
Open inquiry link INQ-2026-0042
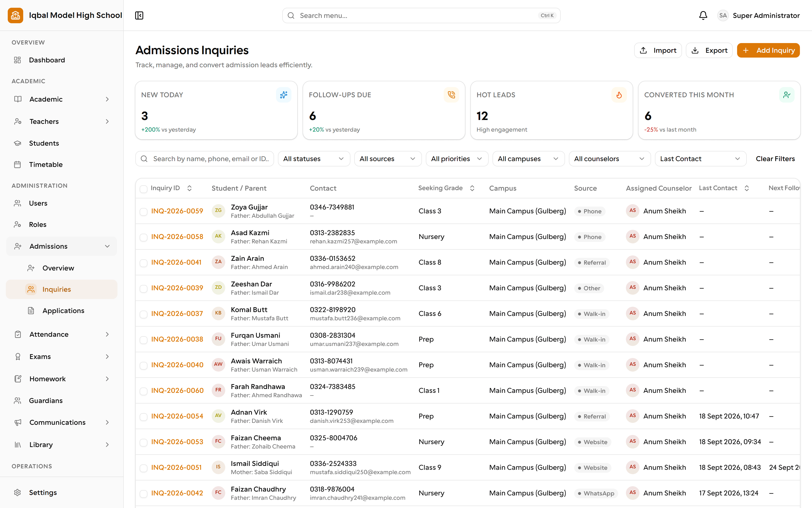pyautogui.click(x=177, y=493)
